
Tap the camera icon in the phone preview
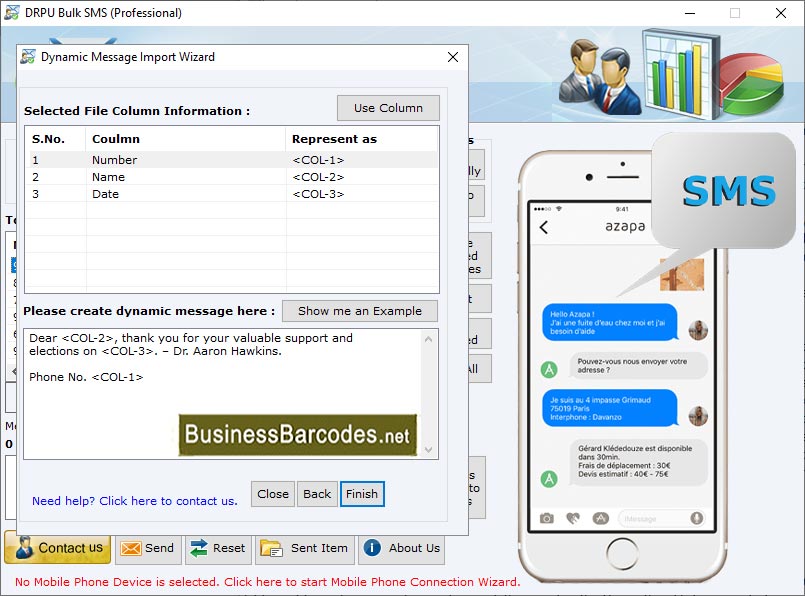(x=547, y=518)
